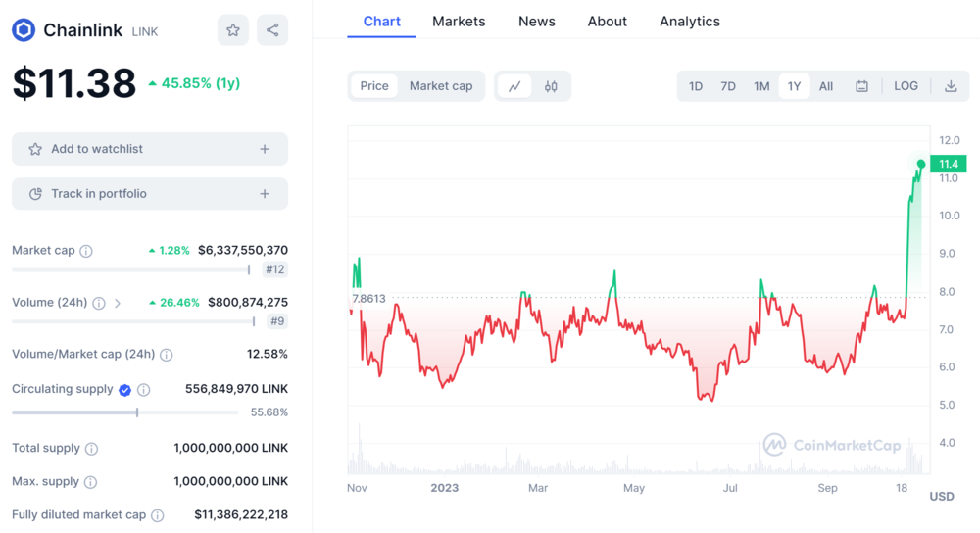Image resolution: width=980 pixels, height=533 pixels.
Task: Expand Add to watchlist plus
Action: tap(265, 149)
